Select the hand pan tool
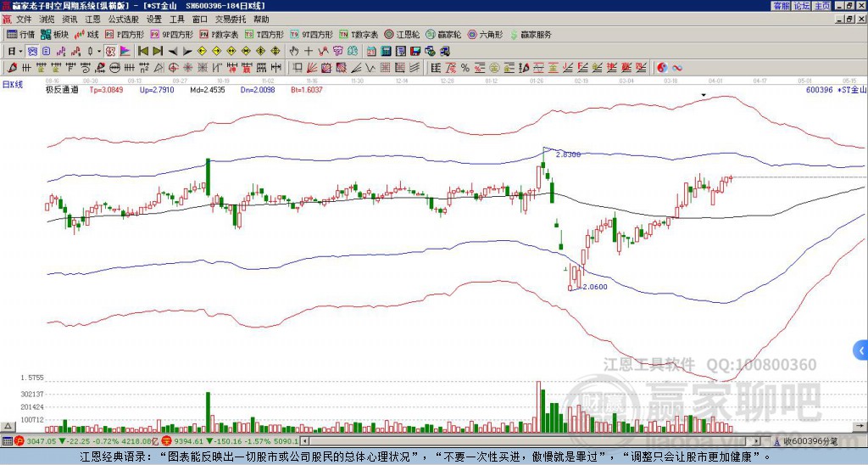 pos(293,52)
